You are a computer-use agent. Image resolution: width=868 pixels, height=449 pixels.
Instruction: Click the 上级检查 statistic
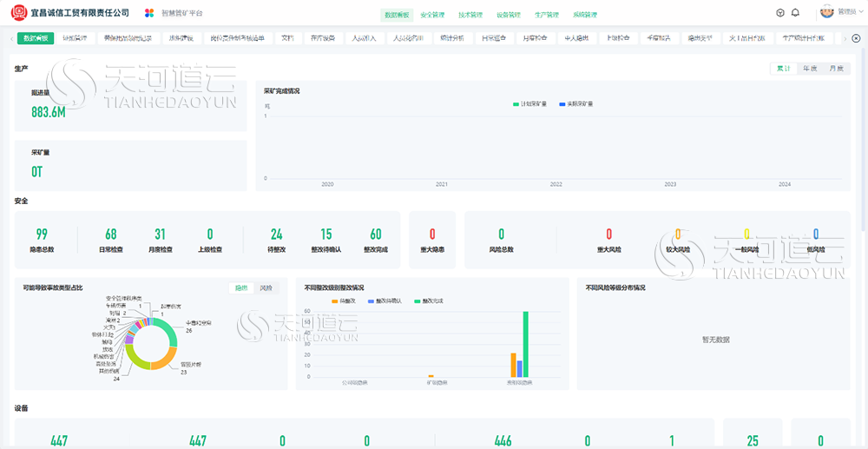pos(210,240)
